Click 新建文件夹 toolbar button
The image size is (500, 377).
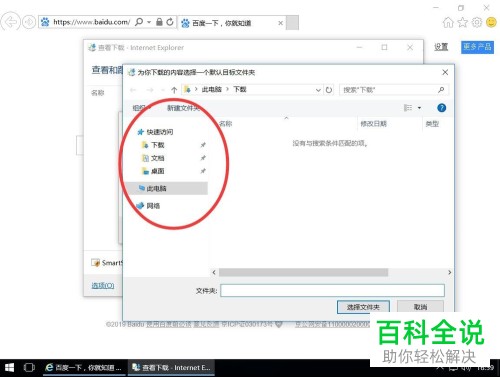[x=183, y=108]
